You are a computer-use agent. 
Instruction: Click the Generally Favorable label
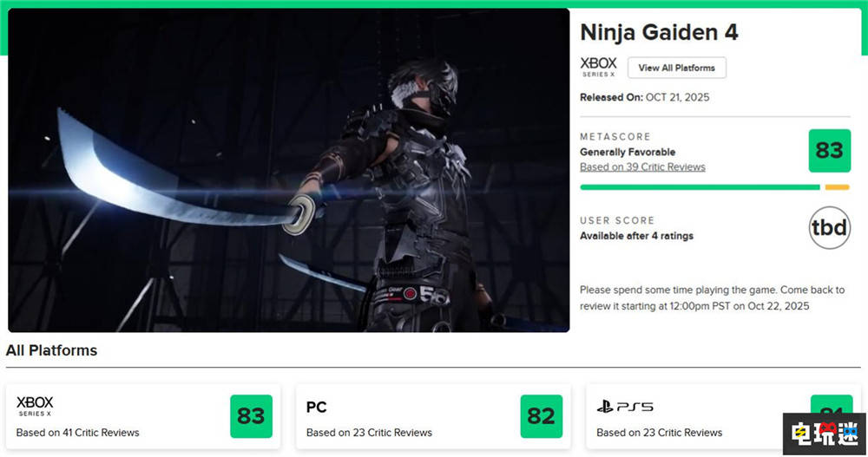(628, 152)
